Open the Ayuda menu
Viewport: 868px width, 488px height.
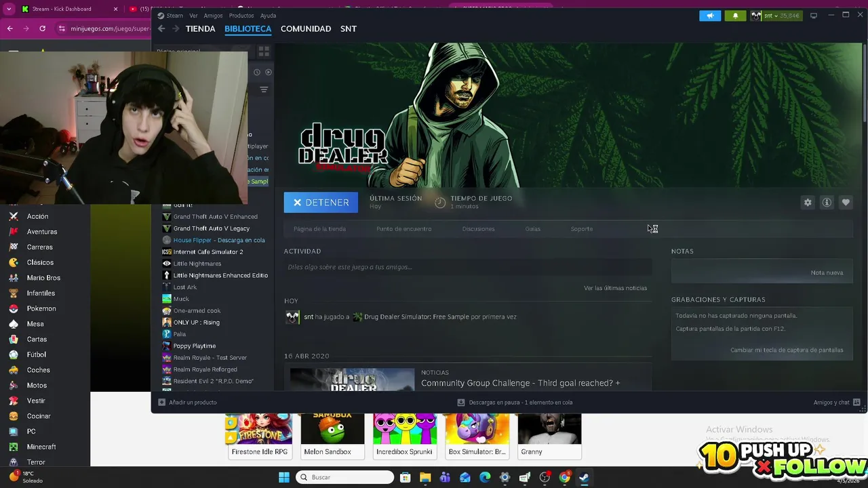[269, 16]
